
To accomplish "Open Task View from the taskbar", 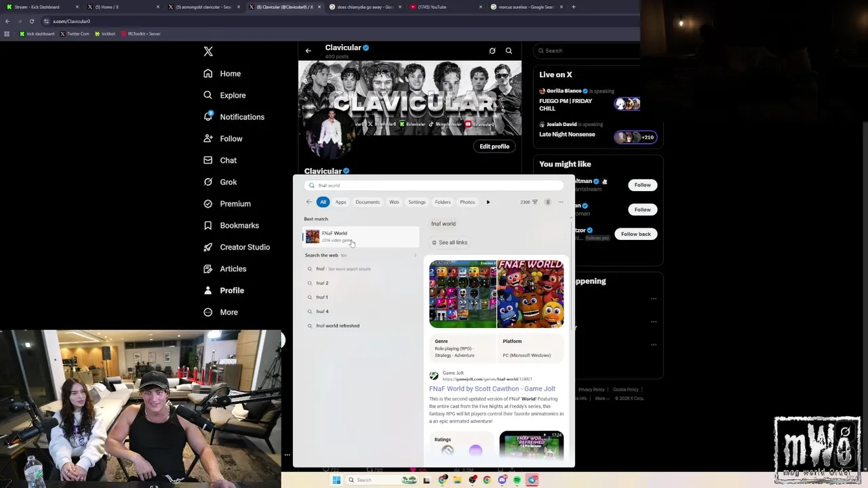I will pos(427,480).
